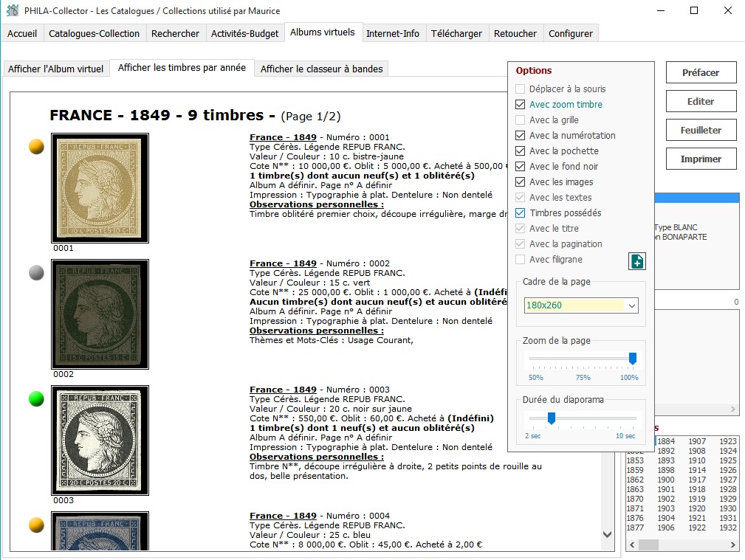Go to Activités-Budget tab
The height and width of the screenshot is (560, 745).
click(244, 34)
